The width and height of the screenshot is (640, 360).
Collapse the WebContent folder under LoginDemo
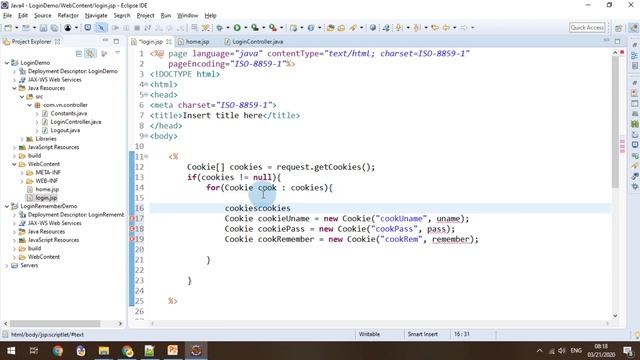point(14,164)
